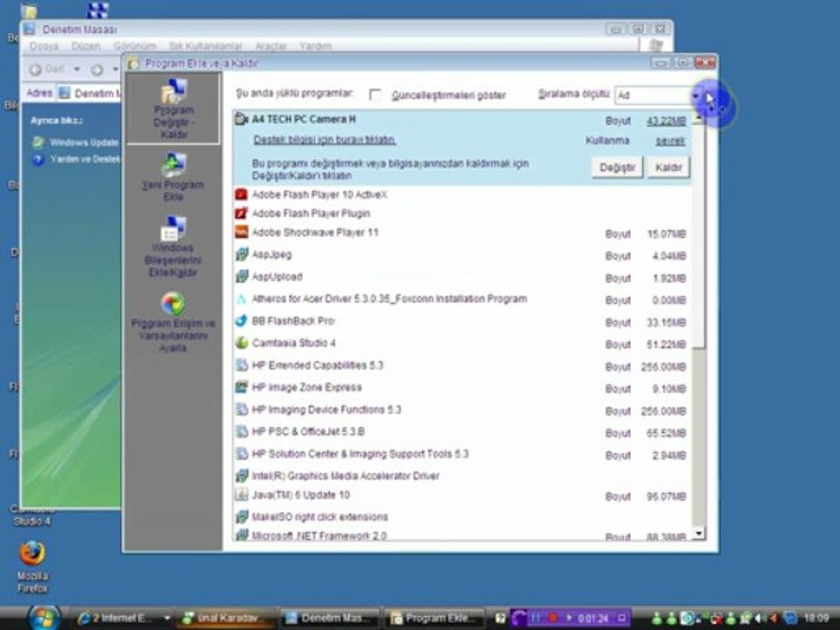Click the AspJpeg program icon
This screenshot has width=840, height=630.
point(241,255)
